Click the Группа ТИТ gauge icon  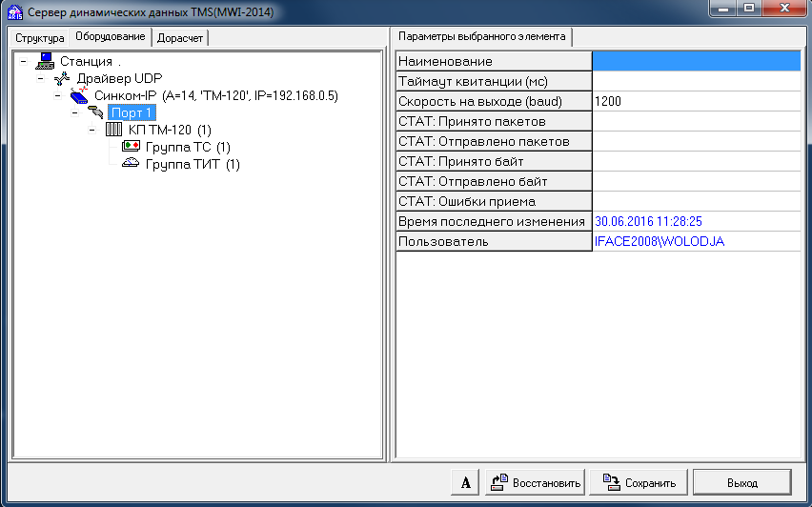click(132, 164)
